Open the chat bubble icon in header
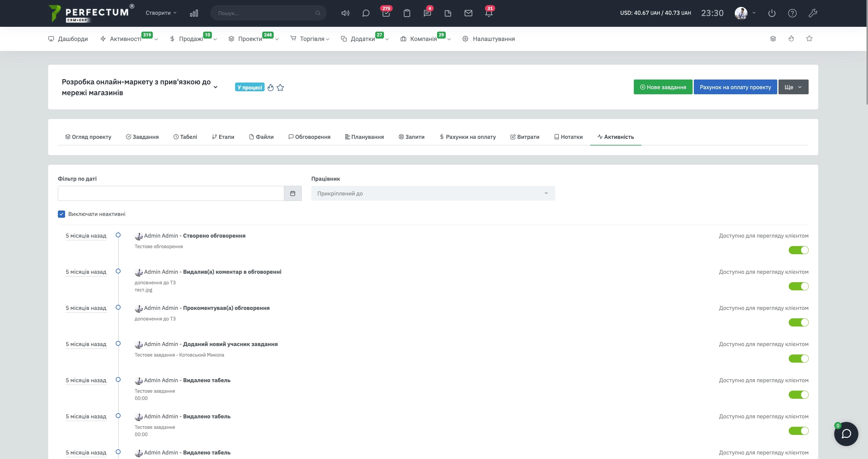The image size is (868, 459). (x=366, y=13)
